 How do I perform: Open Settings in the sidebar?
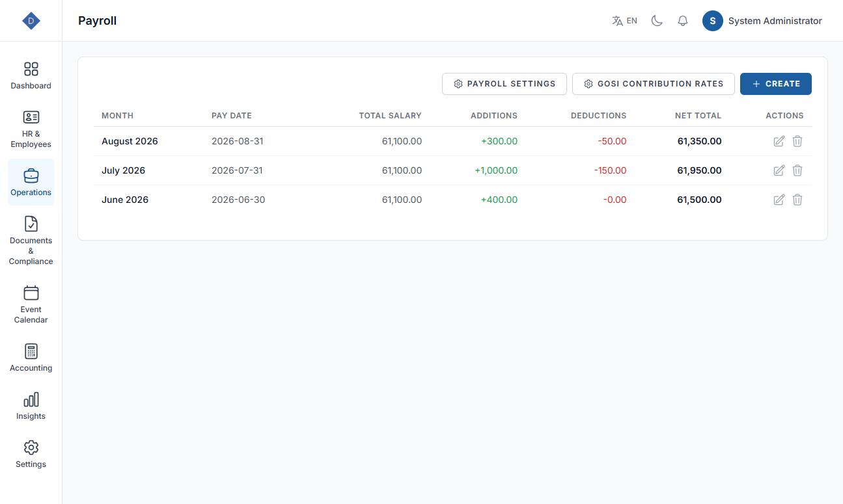pos(31,454)
